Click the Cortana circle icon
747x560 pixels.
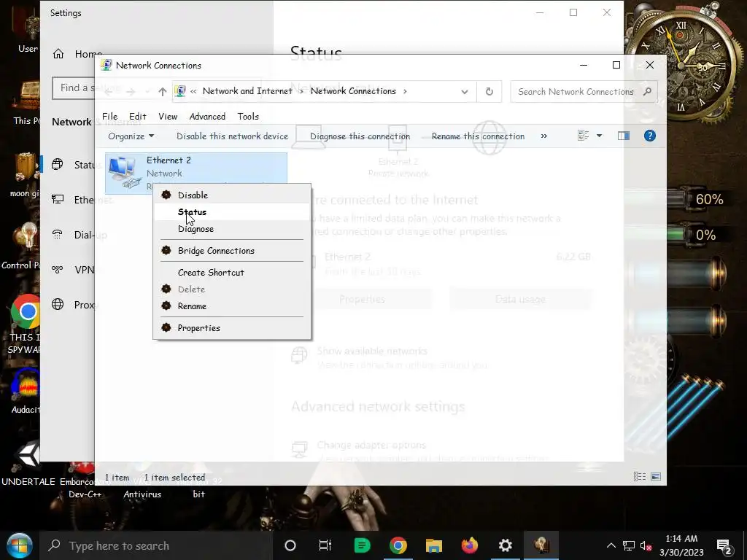point(290,545)
